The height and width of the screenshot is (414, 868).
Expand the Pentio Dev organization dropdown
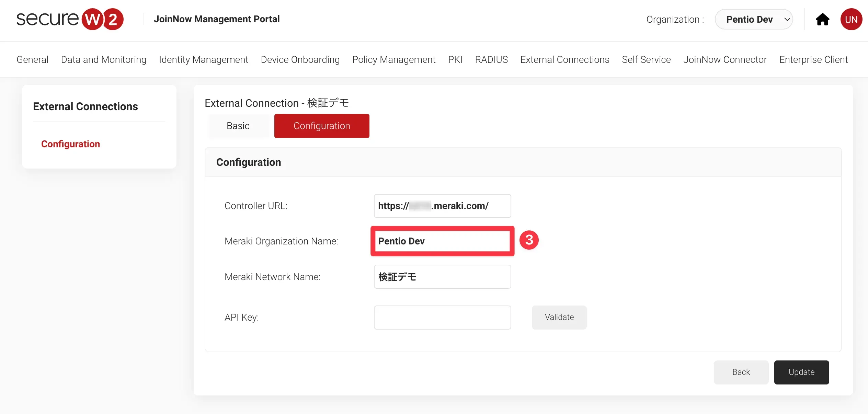pyautogui.click(x=754, y=20)
